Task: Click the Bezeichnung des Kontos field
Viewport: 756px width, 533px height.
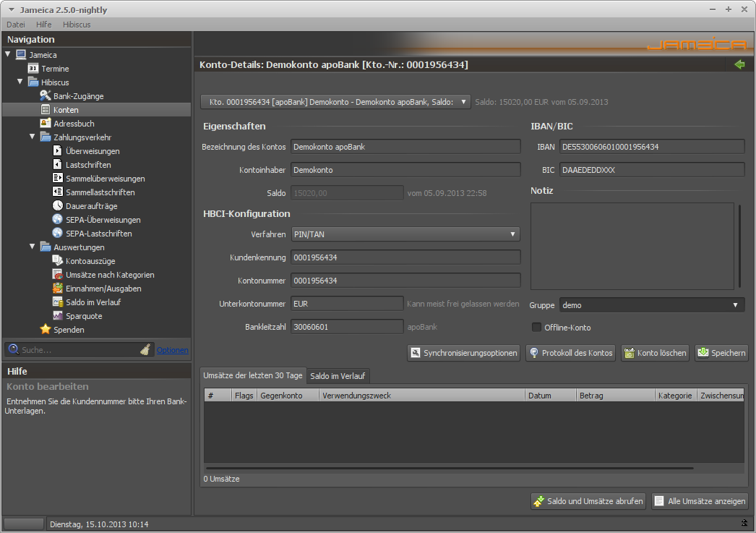Action: (405, 147)
